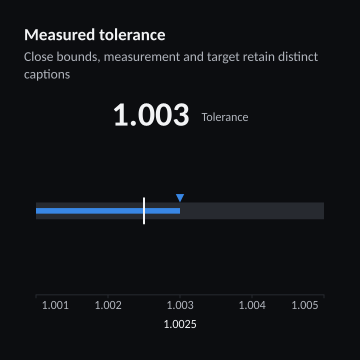The image size is (360, 360).
Task: Click the white vertical target line
Action: coord(144,211)
